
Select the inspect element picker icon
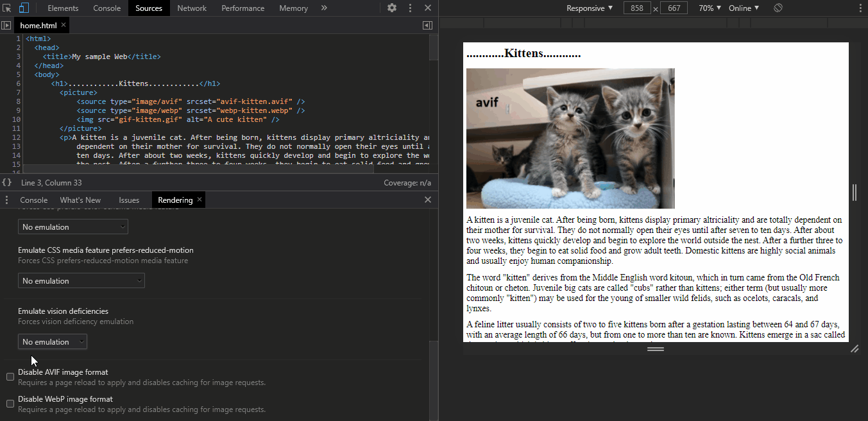coord(7,8)
